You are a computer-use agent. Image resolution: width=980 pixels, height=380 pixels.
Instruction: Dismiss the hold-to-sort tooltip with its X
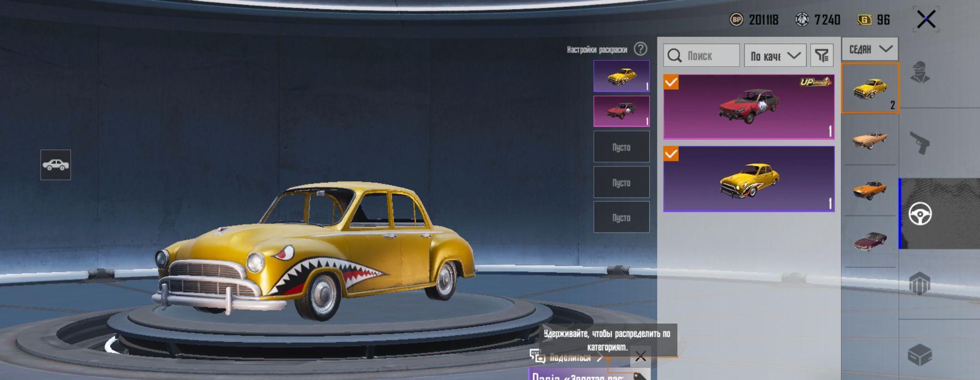641,356
